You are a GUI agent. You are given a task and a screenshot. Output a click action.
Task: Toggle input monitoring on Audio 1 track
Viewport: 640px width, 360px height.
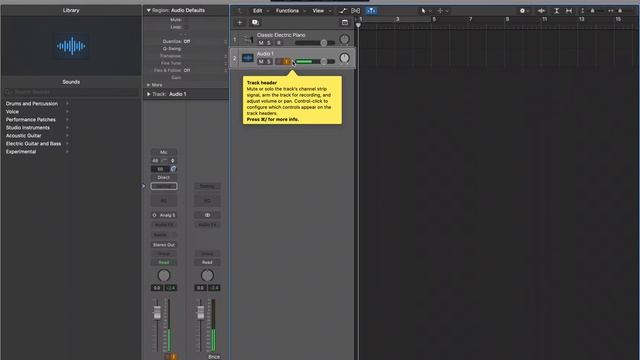click(287, 62)
